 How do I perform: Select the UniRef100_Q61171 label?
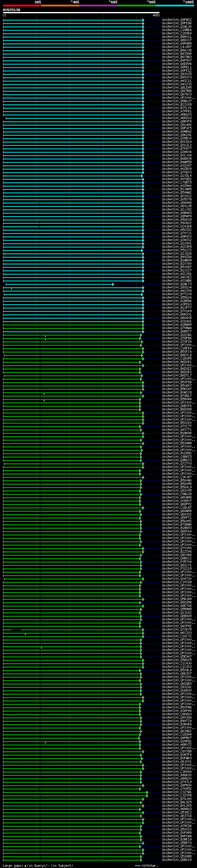click(177, 565)
